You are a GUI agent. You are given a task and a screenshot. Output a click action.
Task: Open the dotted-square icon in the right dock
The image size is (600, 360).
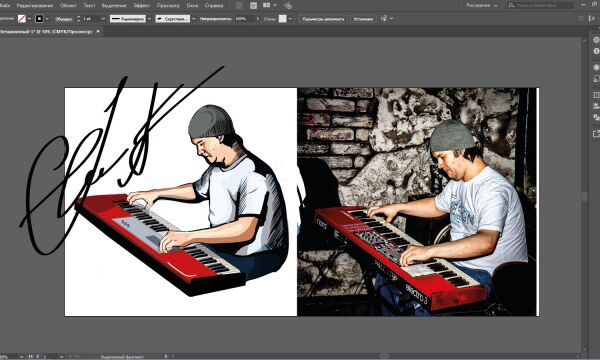click(x=596, y=94)
